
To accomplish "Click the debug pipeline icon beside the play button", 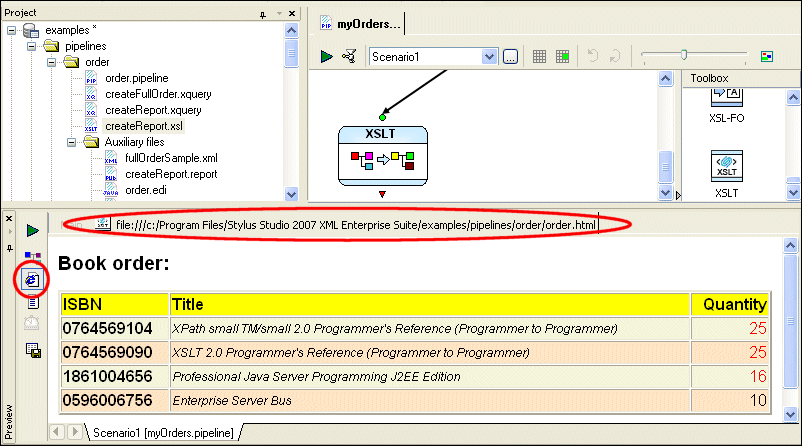I will (348, 57).
